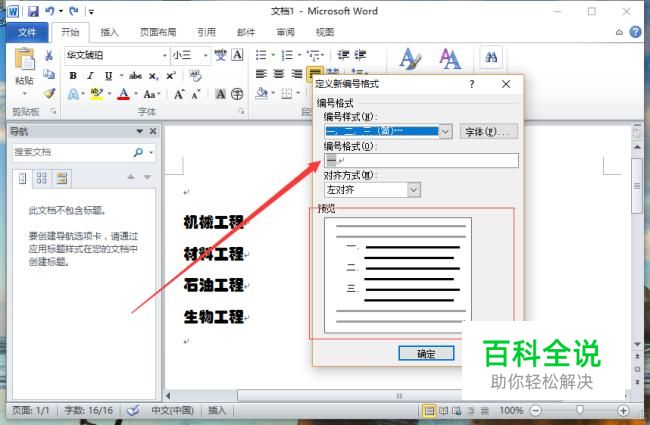
Task: Switch to the 插入 Insert tab
Action: tap(110, 32)
